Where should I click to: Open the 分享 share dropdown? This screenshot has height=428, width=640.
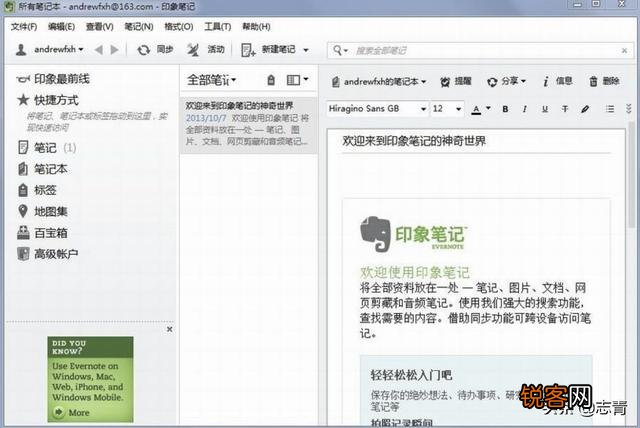point(506,82)
